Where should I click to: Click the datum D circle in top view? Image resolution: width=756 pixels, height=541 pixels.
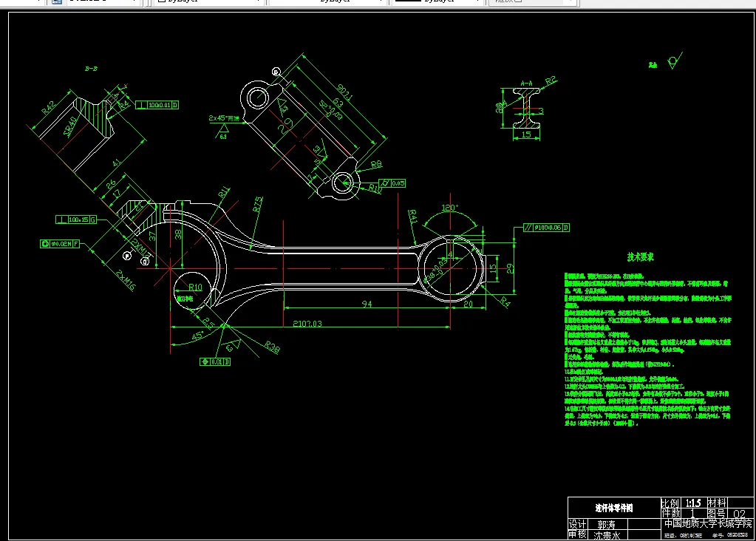pos(276,72)
